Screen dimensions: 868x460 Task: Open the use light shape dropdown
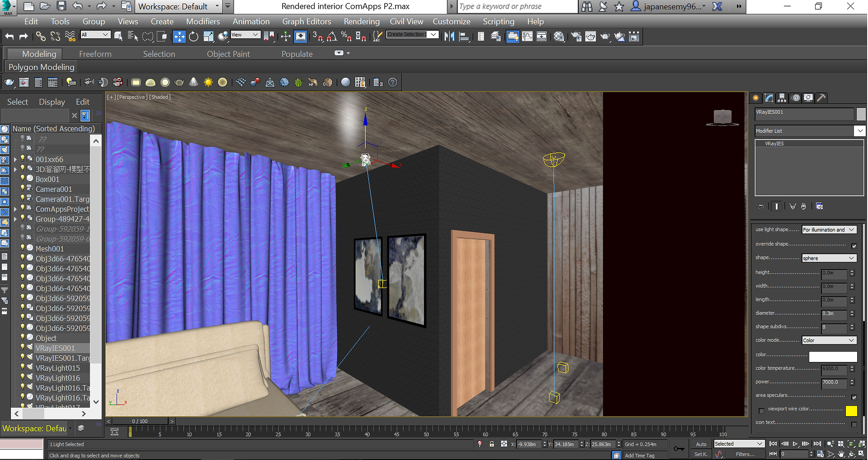click(829, 230)
